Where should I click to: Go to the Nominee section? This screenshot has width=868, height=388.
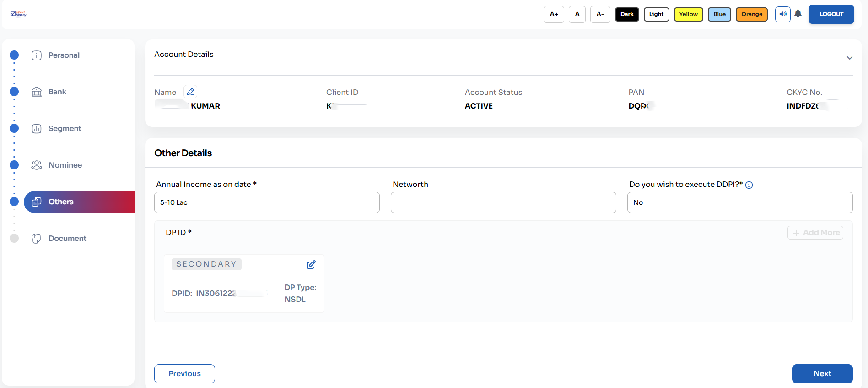pos(65,165)
